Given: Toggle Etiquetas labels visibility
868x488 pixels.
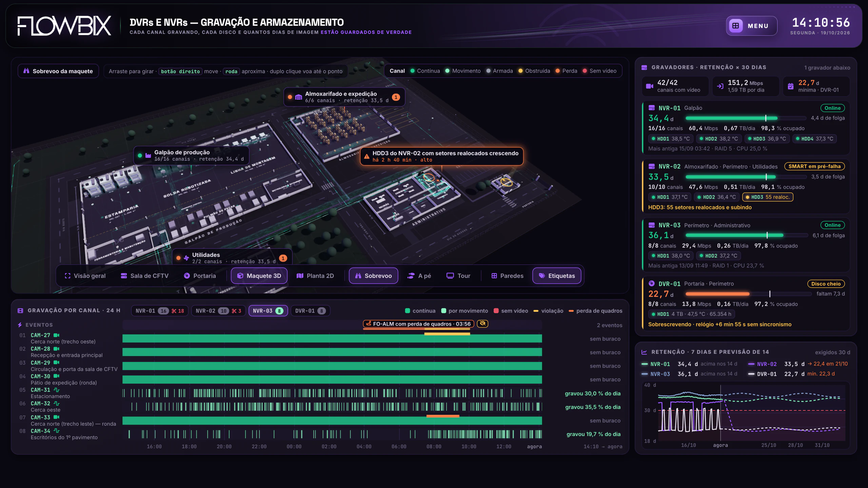Looking at the screenshot, I should [x=557, y=276].
